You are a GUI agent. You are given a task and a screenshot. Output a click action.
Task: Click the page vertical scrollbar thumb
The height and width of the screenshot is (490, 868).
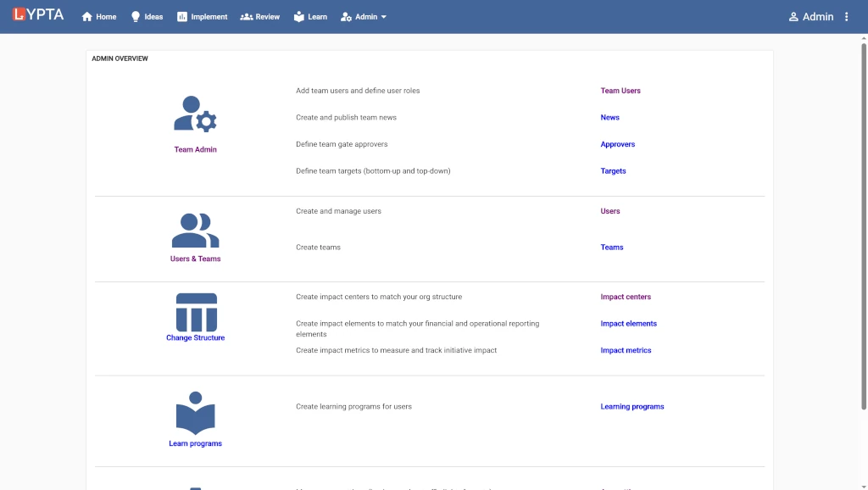point(864,226)
